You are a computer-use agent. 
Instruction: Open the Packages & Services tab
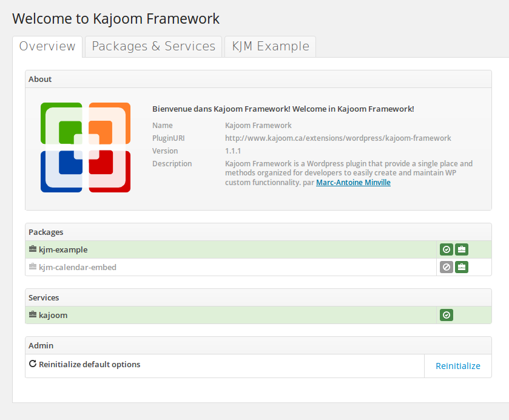[153, 47]
